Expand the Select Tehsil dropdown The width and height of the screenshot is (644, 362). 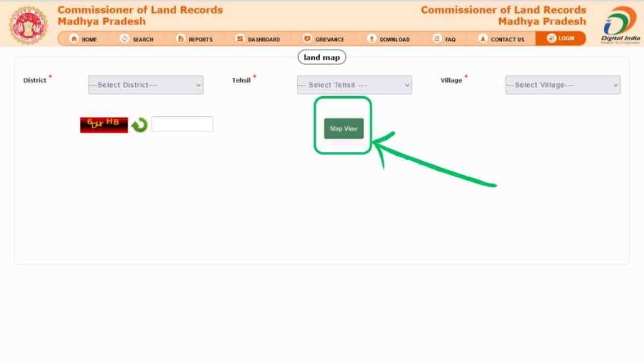[x=354, y=85]
